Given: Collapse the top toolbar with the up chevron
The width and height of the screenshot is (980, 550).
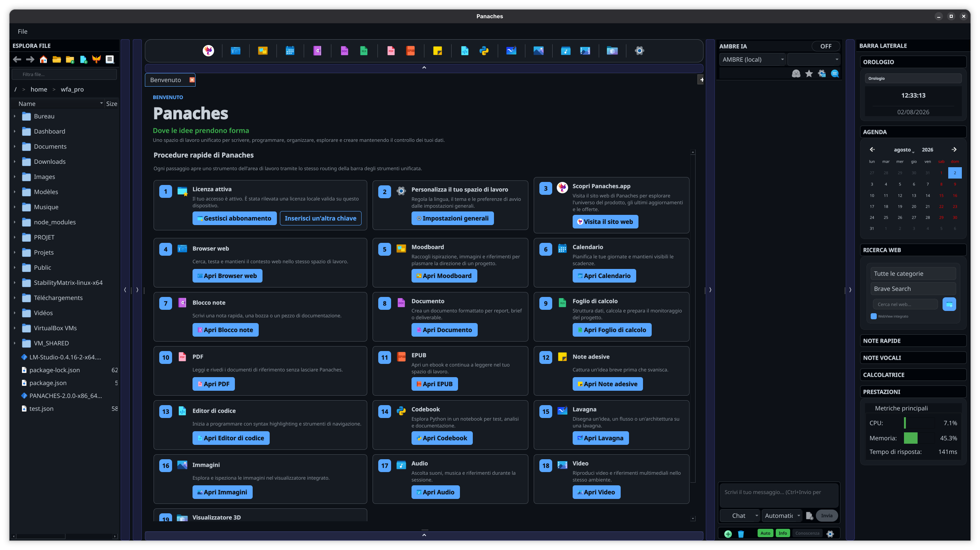Looking at the screenshot, I should 424,68.
